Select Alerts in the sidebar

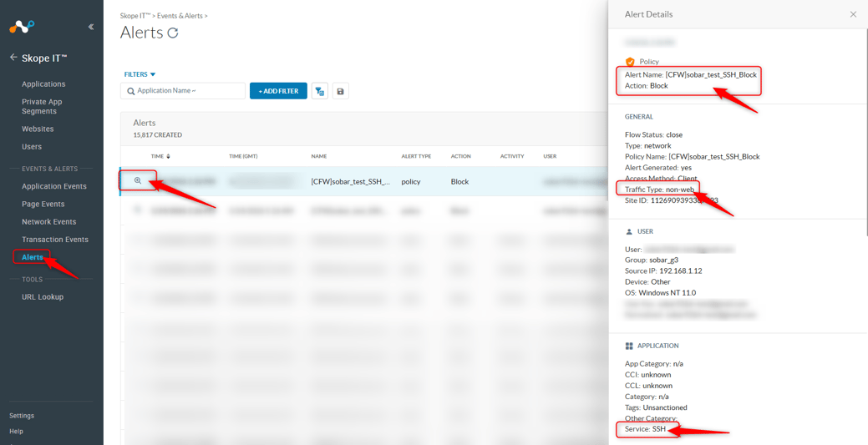[33, 257]
